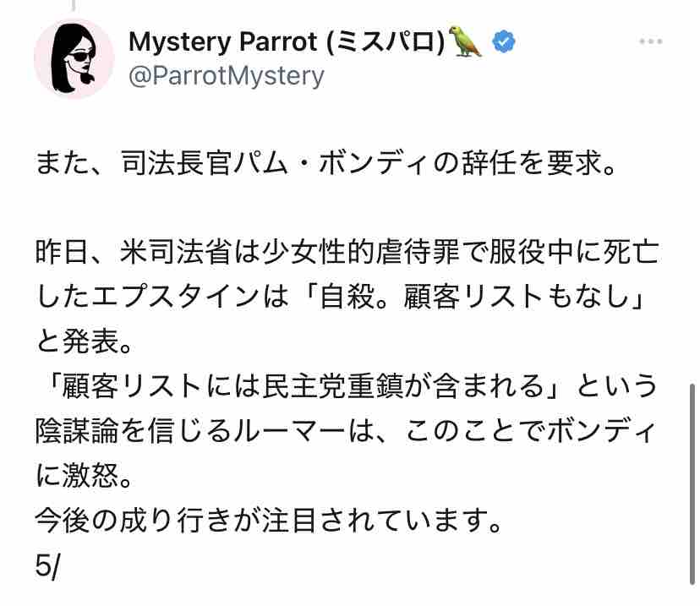Click the blue verified checkmark badge

pos(503,41)
